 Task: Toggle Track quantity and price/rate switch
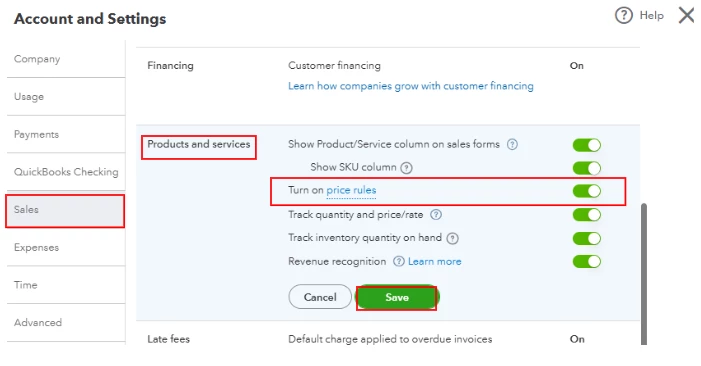[587, 215]
